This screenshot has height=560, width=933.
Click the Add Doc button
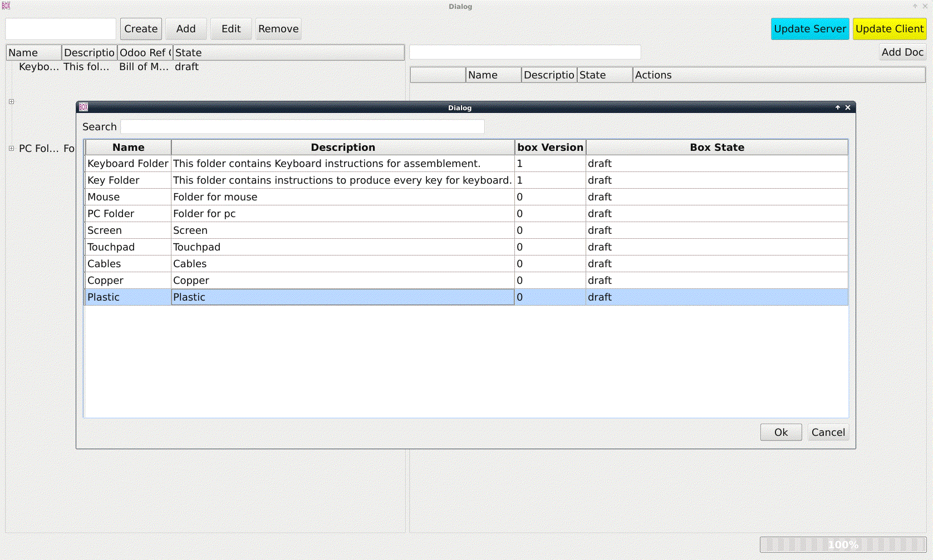tap(902, 52)
